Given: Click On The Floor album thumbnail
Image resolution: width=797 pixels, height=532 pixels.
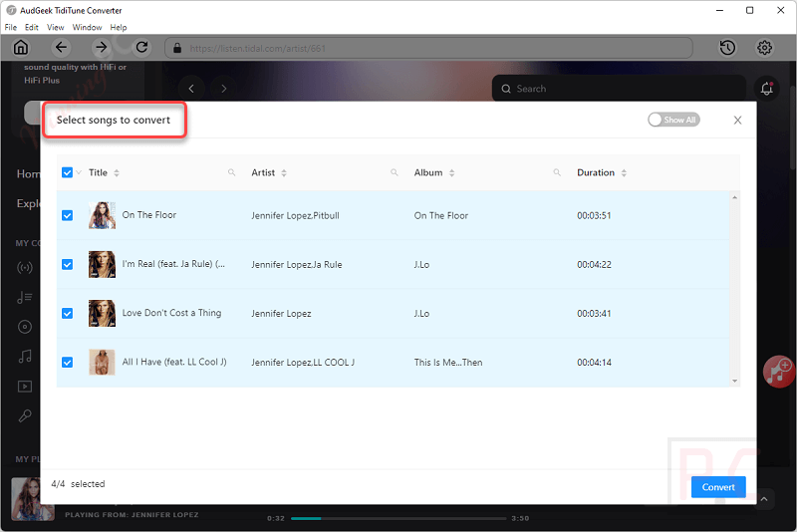Looking at the screenshot, I should [x=102, y=215].
